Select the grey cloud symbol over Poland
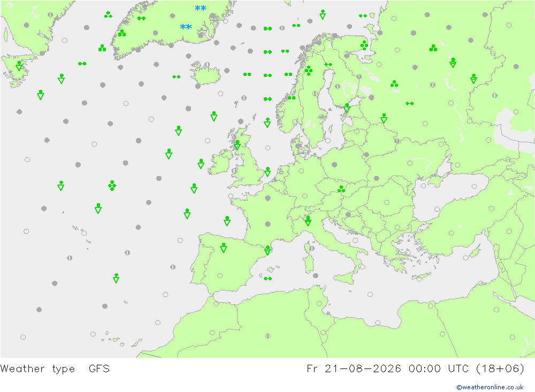The height and width of the screenshot is (392, 535). [x=334, y=164]
